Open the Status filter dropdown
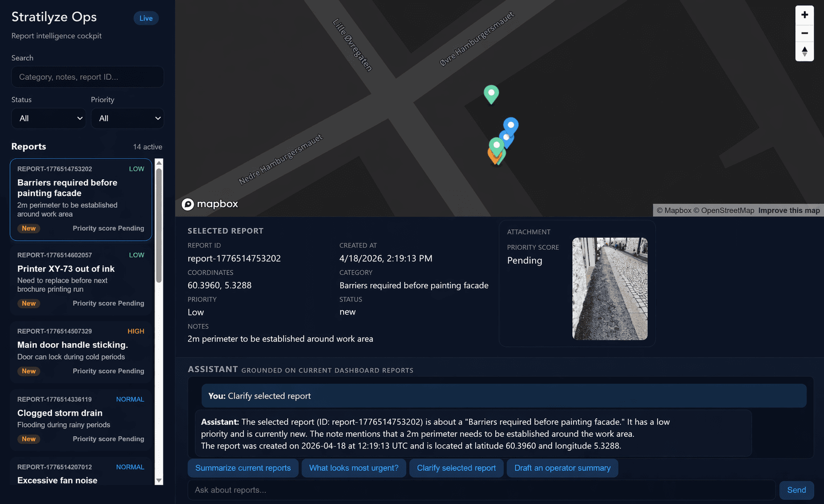The height and width of the screenshot is (504, 824). 48,118
